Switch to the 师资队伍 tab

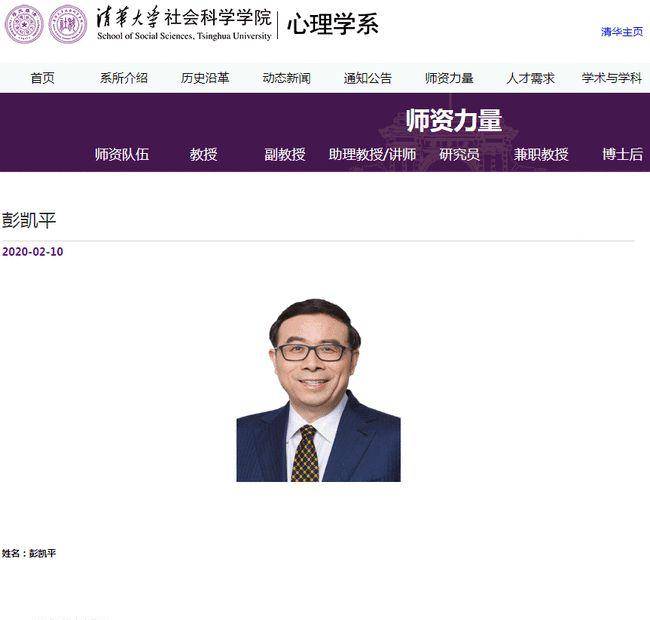coord(122,154)
